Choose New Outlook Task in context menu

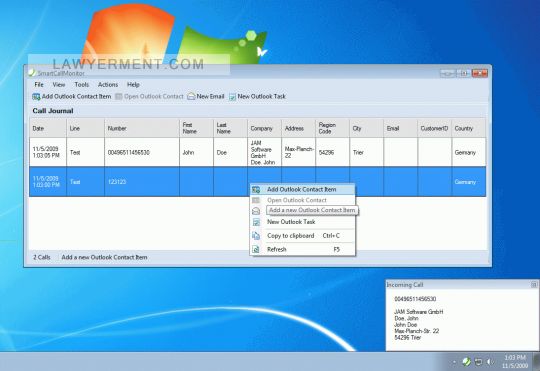click(x=303, y=222)
